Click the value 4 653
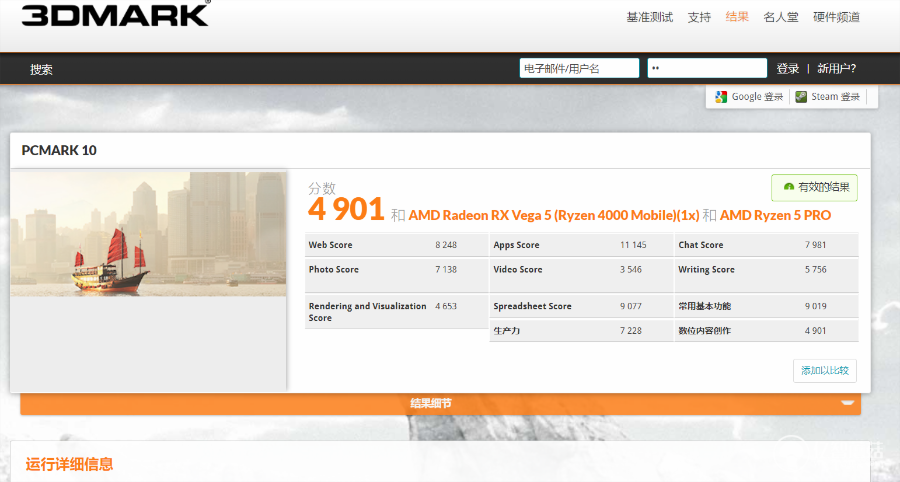900x482 pixels. pyautogui.click(x=446, y=306)
